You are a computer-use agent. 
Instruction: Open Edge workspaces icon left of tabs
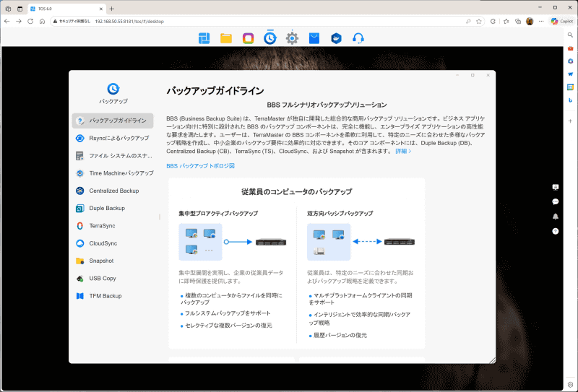pyautogui.click(x=8, y=9)
